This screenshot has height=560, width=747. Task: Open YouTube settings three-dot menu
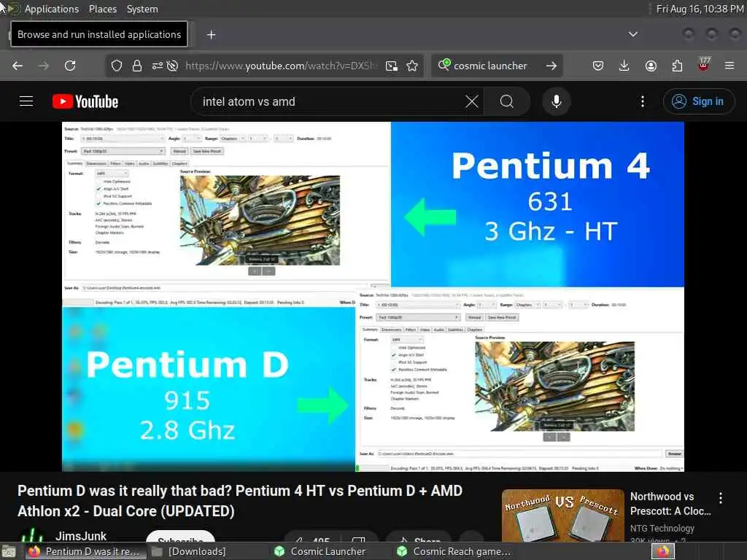pyautogui.click(x=643, y=101)
